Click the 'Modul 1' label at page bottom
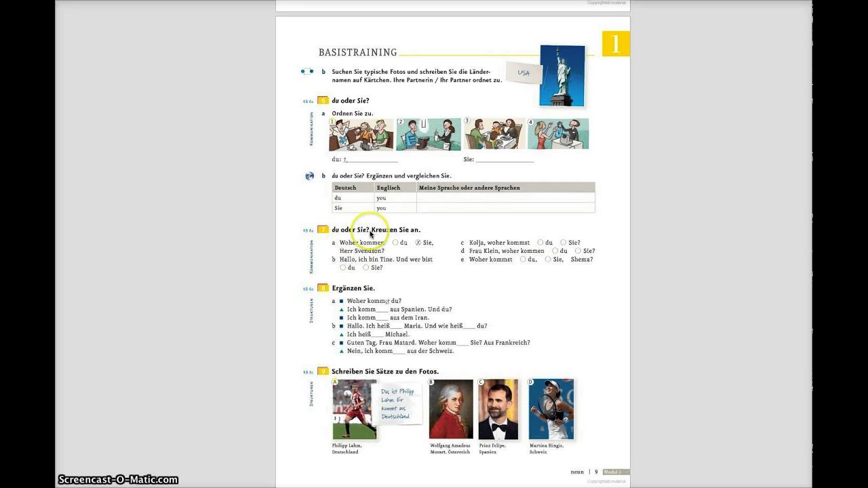This screenshot has width=868, height=488. [x=616, y=472]
